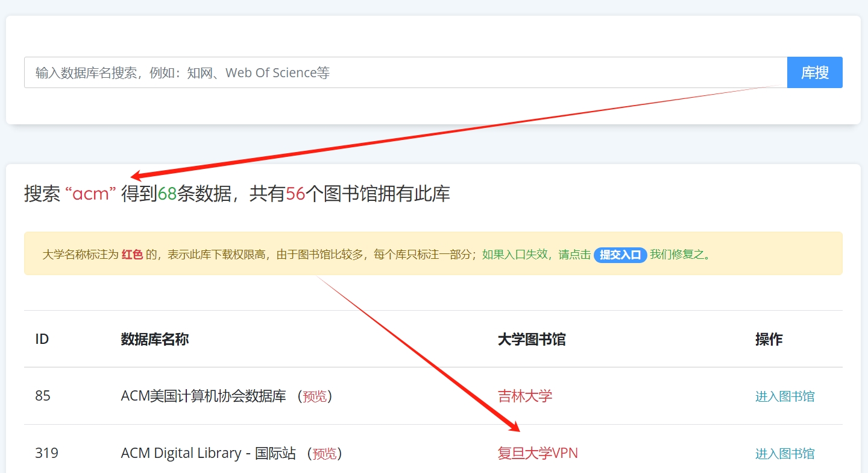Click the 大学图书馆 column header
The height and width of the screenshot is (473, 868).
tap(532, 339)
